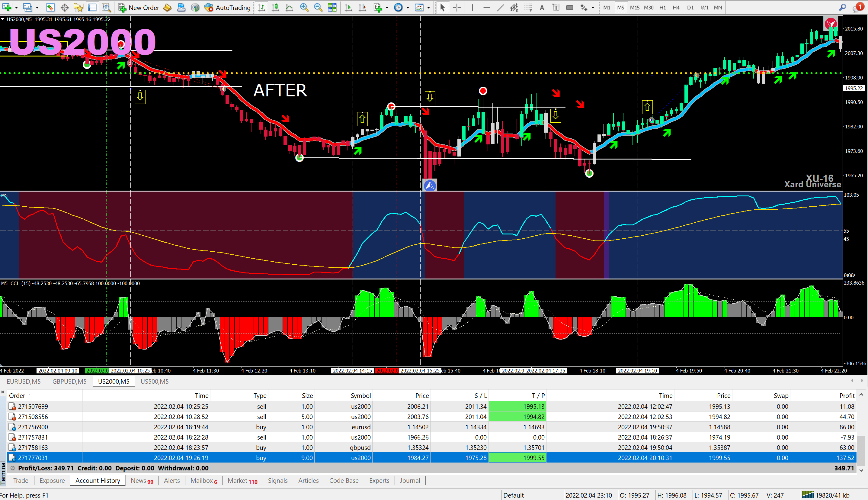Screen dimensions: 868x500
Task: Expand the chart Templates dropdown arrow
Action: 428,8
